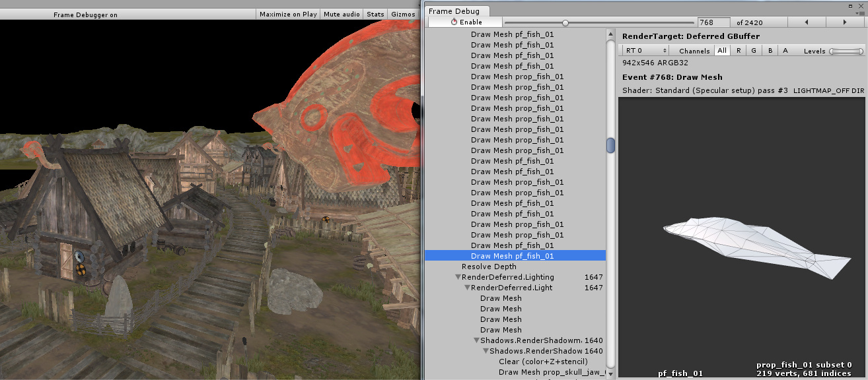Step to next frame event arrow
The image size is (868, 380).
click(x=845, y=22)
